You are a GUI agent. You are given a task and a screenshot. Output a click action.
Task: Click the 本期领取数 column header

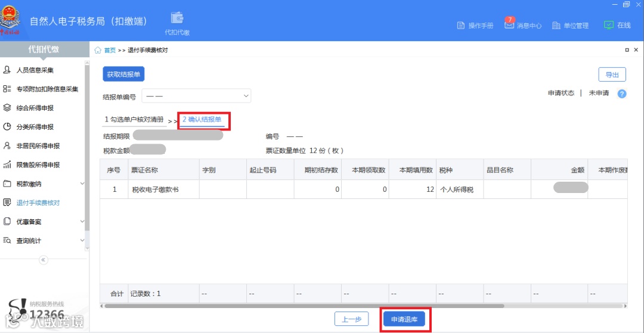[365, 170]
